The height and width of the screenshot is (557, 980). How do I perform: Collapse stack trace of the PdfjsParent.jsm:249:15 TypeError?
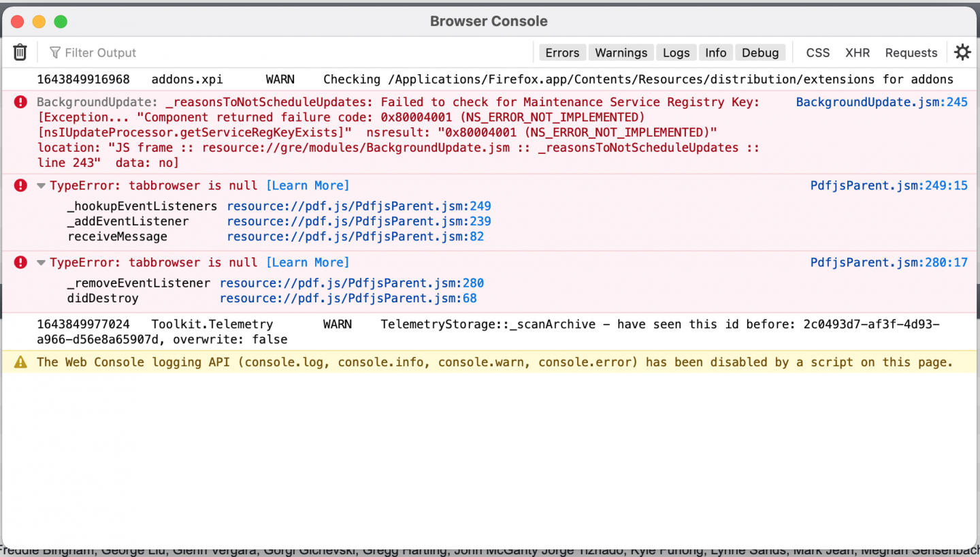(x=42, y=186)
